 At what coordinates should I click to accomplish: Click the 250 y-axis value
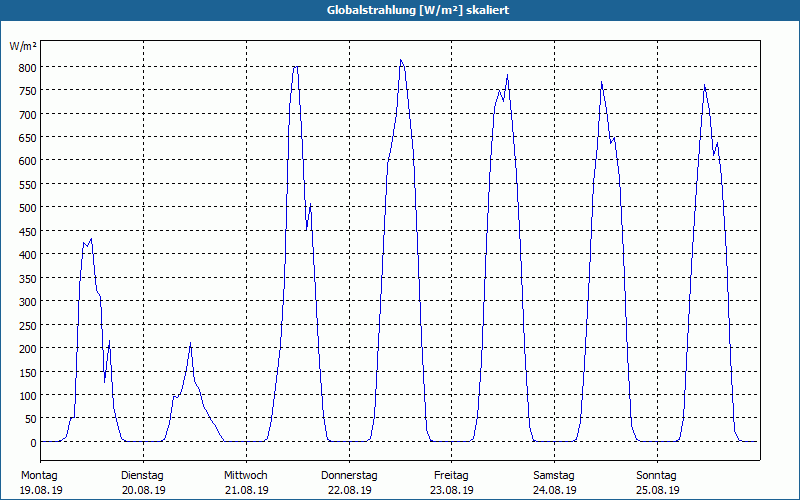tap(28, 326)
